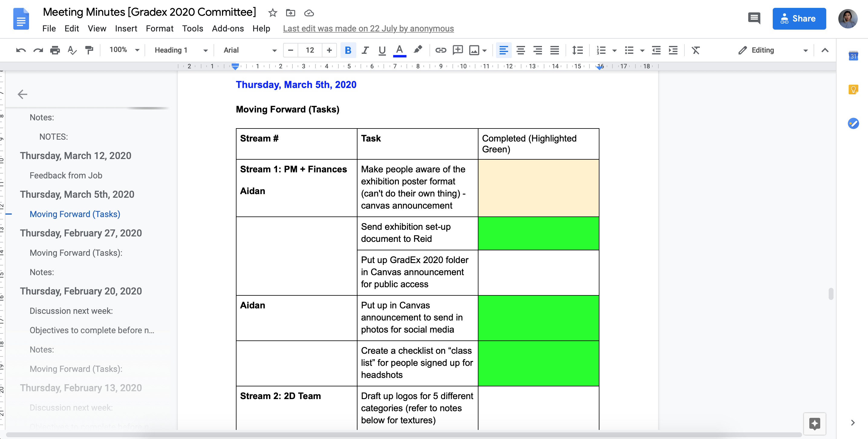The width and height of the screenshot is (868, 439).
Task: Jump to Feedback from Job outline item
Action: [66, 176]
